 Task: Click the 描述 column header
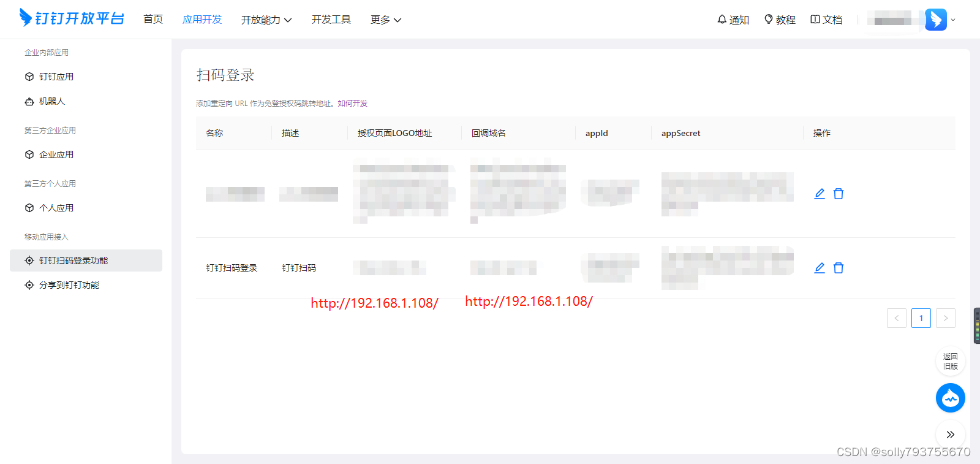tap(290, 133)
